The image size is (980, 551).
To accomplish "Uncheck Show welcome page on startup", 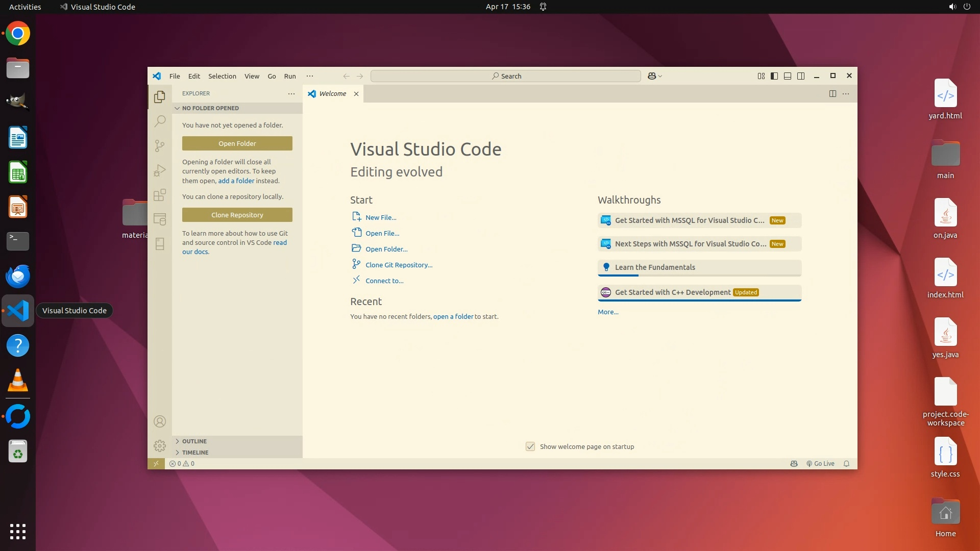I will pos(530,446).
